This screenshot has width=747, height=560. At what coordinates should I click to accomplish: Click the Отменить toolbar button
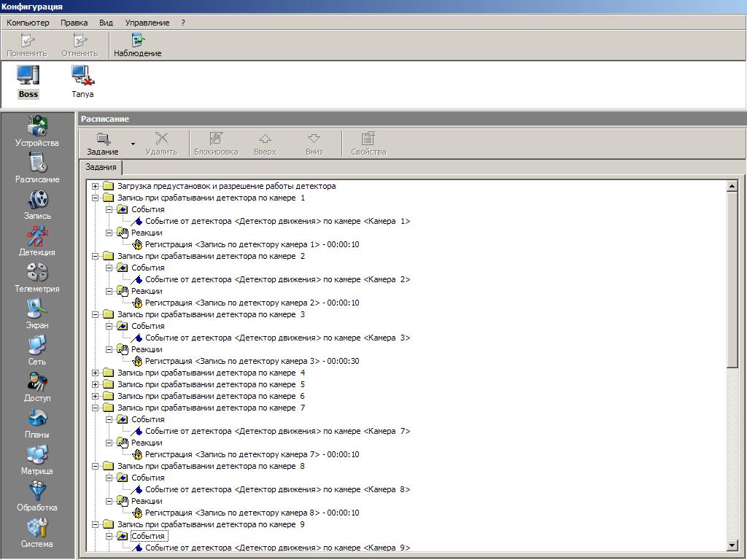pyautogui.click(x=80, y=45)
